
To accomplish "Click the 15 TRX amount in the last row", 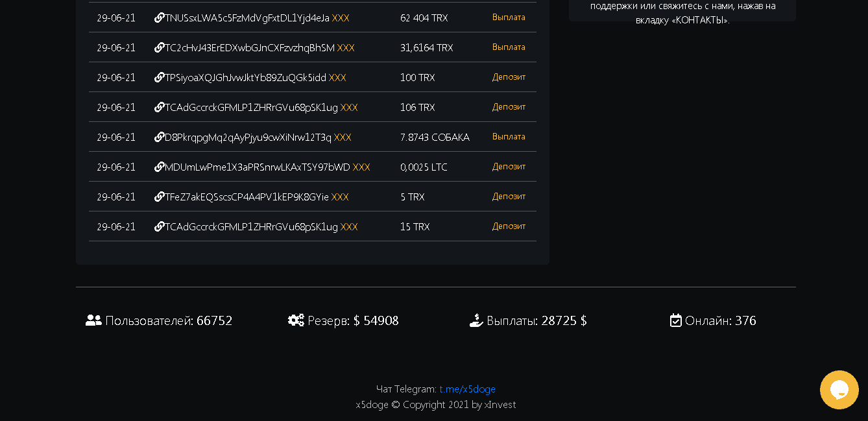I will (415, 227).
